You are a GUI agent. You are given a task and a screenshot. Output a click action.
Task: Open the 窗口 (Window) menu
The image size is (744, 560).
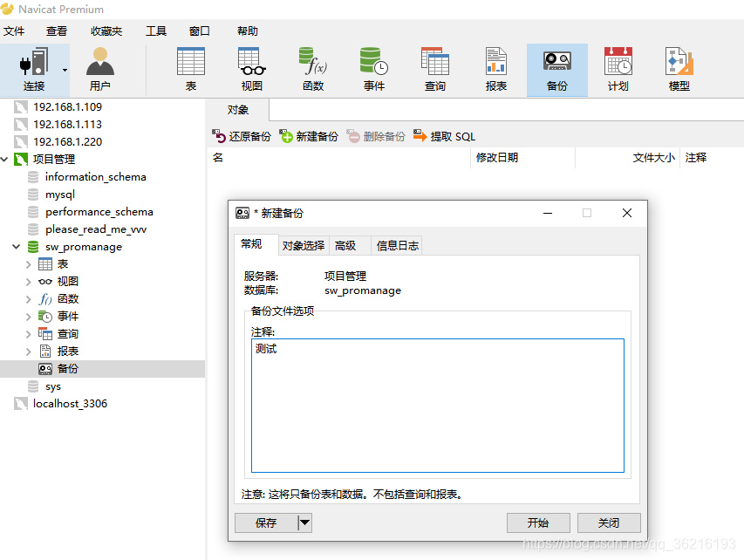click(199, 31)
